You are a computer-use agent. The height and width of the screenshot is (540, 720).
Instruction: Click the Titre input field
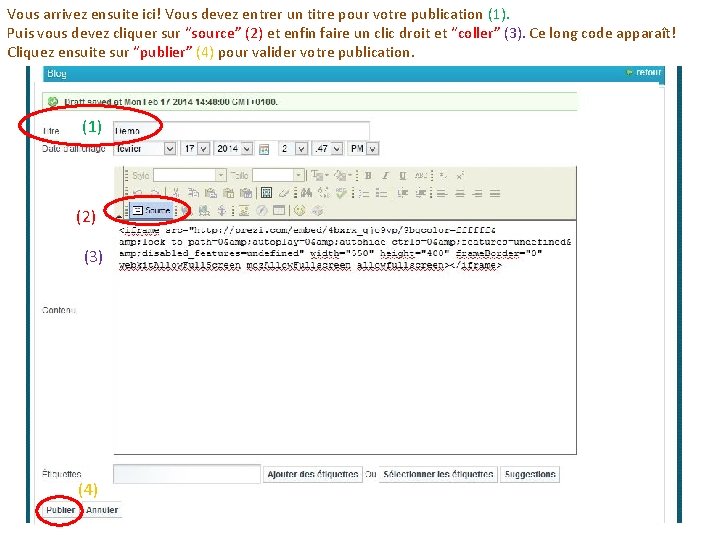click(241, 130)
